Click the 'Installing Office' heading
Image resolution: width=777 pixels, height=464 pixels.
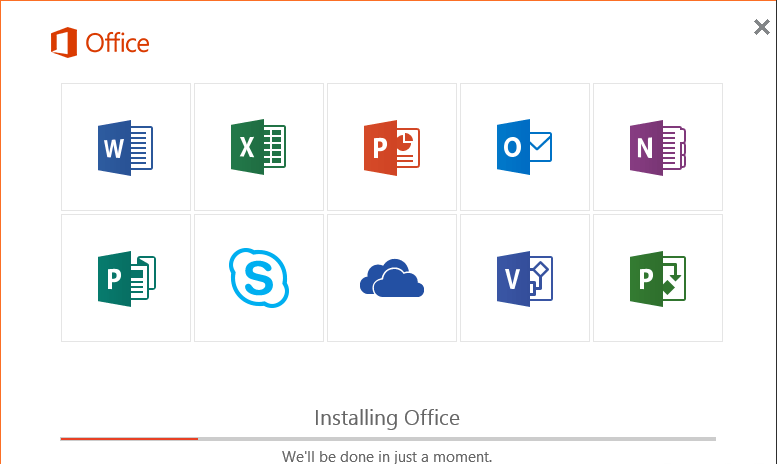click(x=387, y=418)
